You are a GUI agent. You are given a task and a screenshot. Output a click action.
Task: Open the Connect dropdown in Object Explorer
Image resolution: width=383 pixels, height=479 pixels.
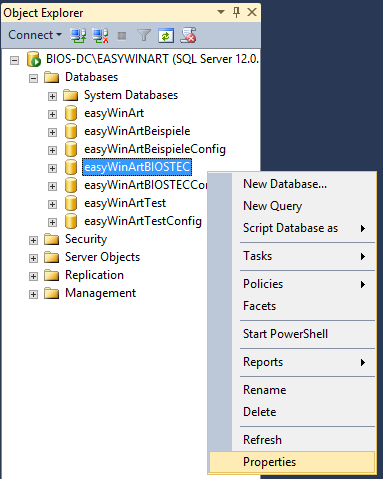tap(35, 35)
